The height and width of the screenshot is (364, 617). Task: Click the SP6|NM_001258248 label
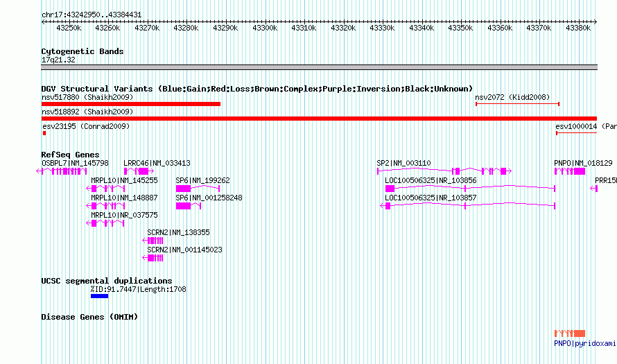click(209, 198)
